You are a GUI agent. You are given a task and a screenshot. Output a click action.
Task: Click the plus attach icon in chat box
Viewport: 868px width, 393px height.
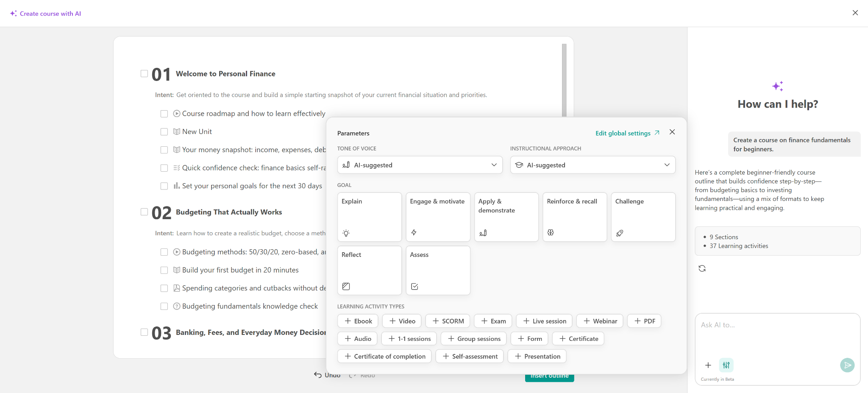click(708, 365)
